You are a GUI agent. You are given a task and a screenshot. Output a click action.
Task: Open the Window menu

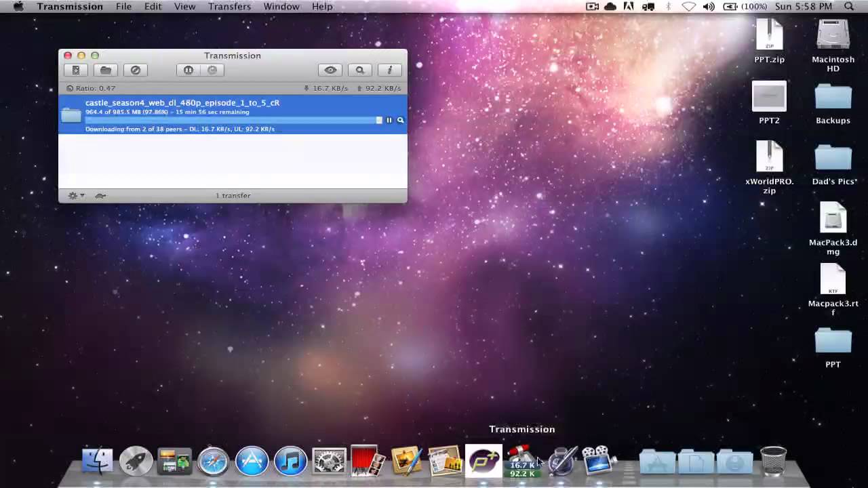pos(281,6)
